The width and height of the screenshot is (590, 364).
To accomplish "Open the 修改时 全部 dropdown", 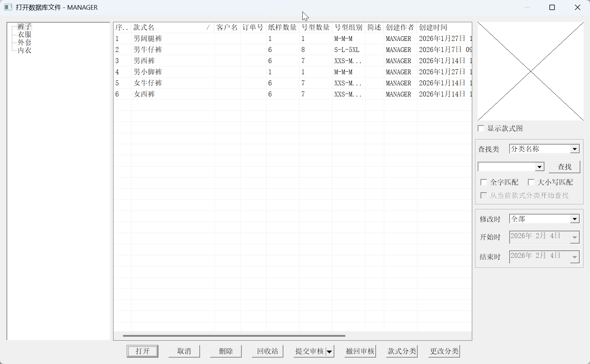I will (x=575, y=219).
